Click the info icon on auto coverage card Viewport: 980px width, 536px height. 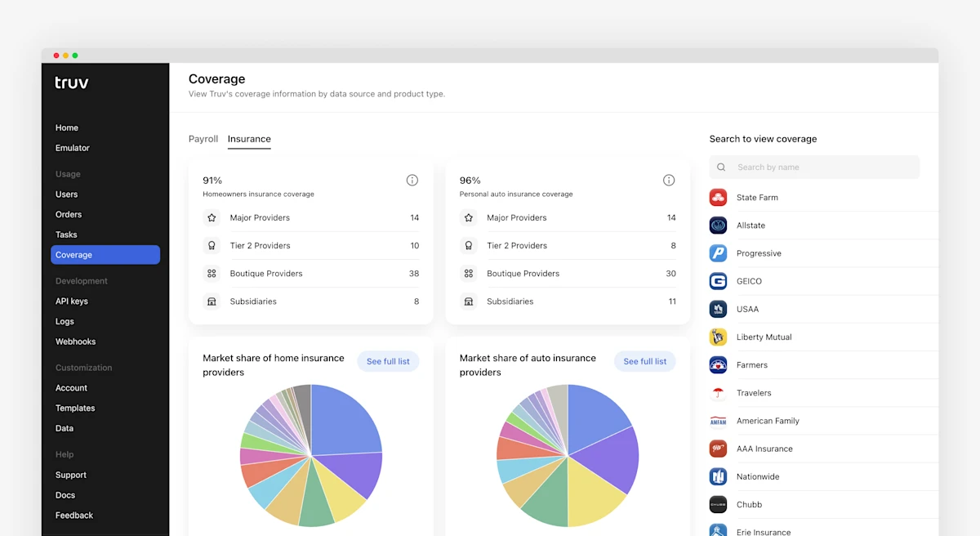669,180
